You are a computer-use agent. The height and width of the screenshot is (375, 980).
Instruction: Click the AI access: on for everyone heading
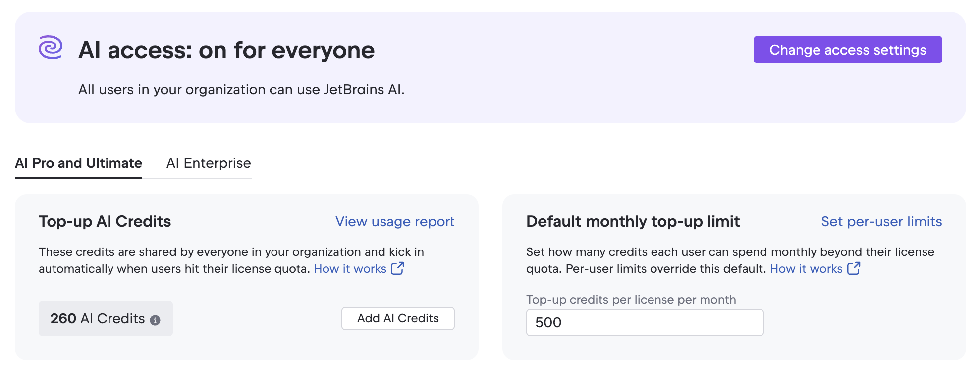click(x=226, y=50)
